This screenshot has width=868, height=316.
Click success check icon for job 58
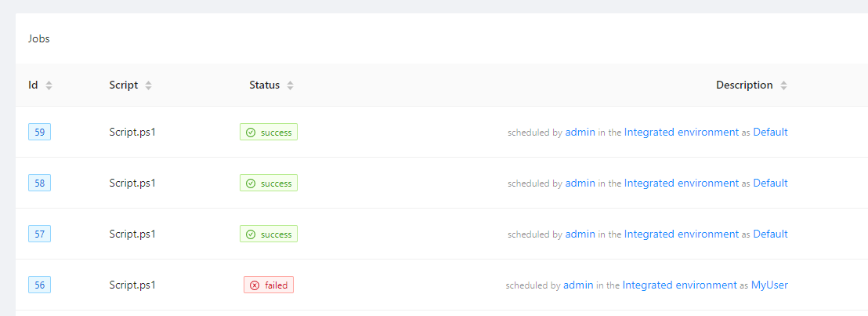click(x=251, y=183)
